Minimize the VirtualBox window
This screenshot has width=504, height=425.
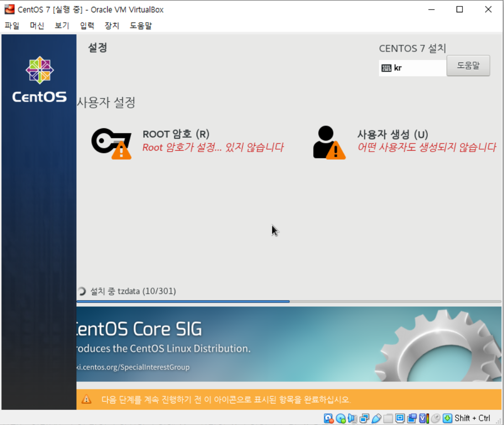pos(431,9)
